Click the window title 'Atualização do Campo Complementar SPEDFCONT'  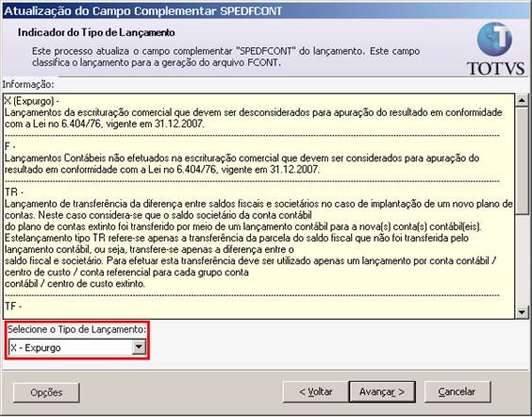[x=142, y=11]
